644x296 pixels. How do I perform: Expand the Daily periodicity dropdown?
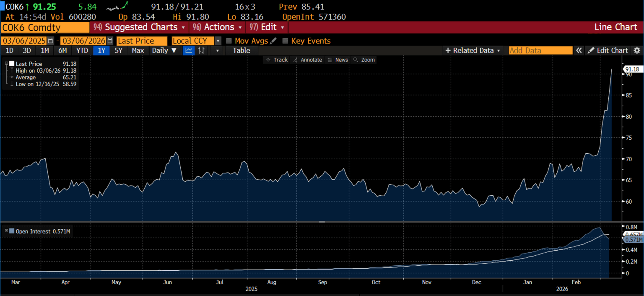pos(164,50)
